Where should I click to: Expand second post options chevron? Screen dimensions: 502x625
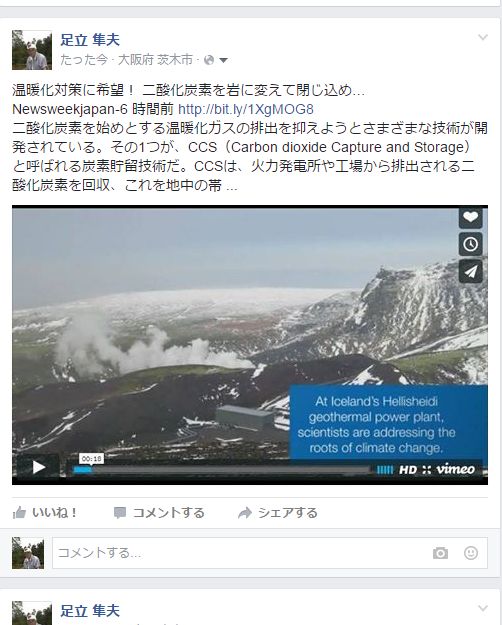click(x=483, y=608)
